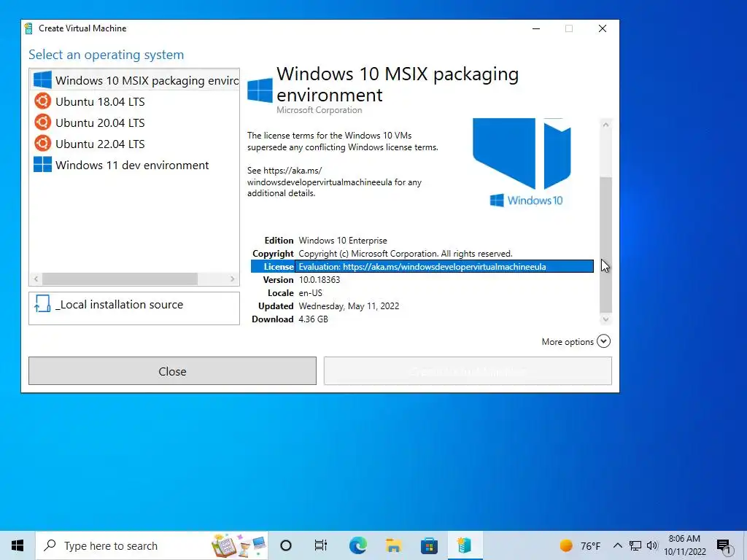Click the network tray icon
Viewport: 747px width, 560px height.
(x=635, y=545)
